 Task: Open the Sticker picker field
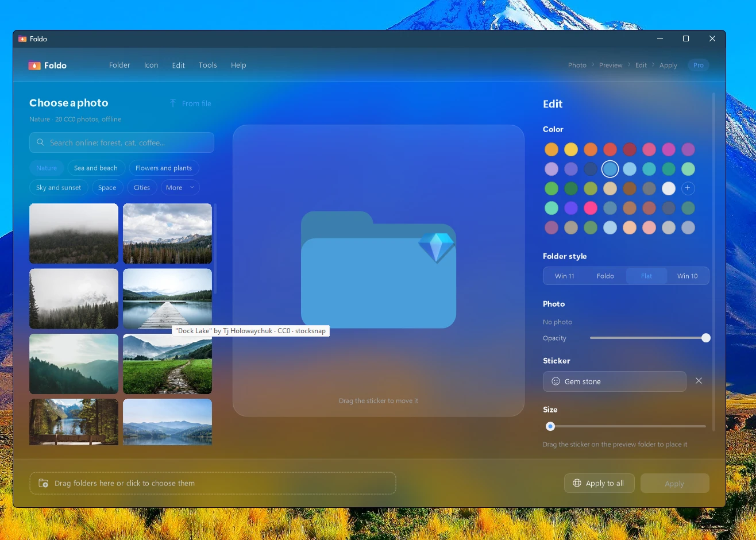(614, 381)
